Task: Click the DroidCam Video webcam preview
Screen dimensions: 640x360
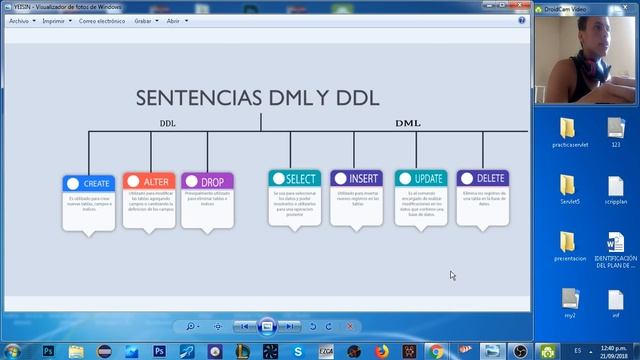Action: pos(585,60)
